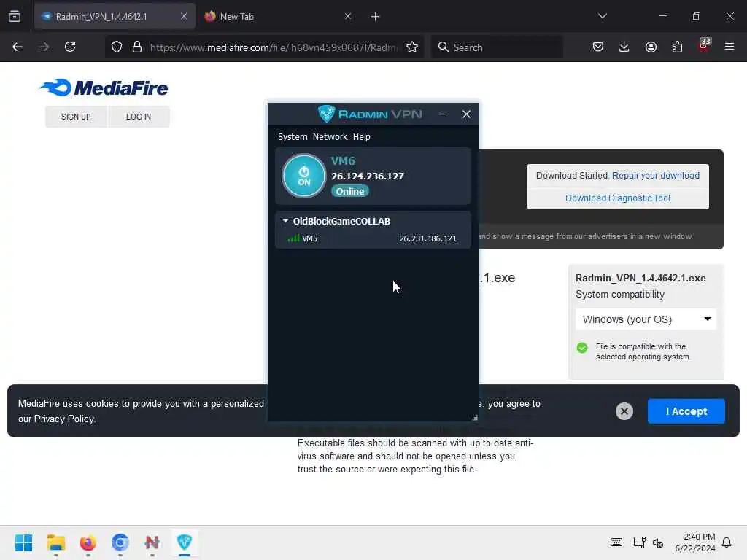Image resolution: width=747 pixels, height=560 pixels.
Task: Click the SIGN UP button
Action: pos(76,117)
